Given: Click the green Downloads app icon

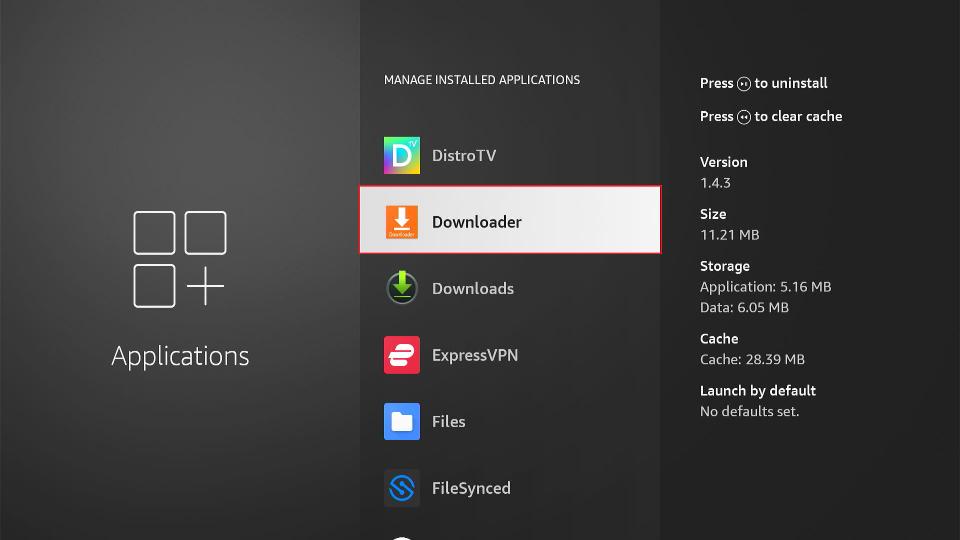Looking at the screenshot, I should click(402, 288).
